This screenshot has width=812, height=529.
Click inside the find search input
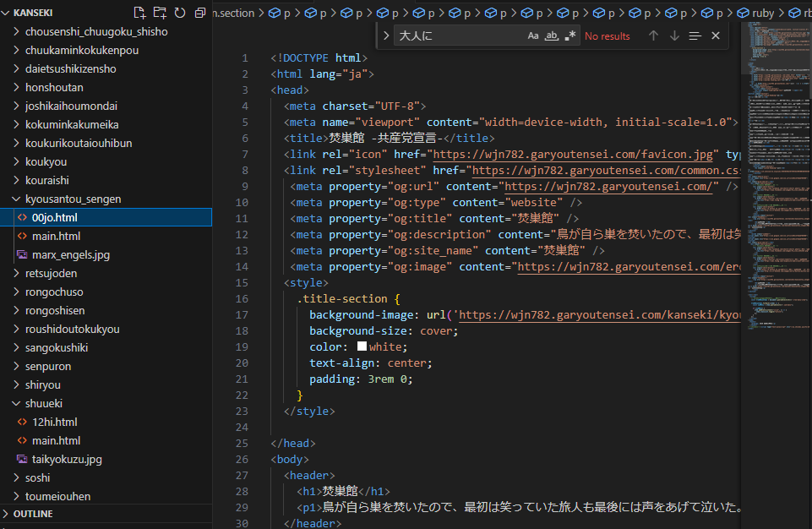(456, 35)
